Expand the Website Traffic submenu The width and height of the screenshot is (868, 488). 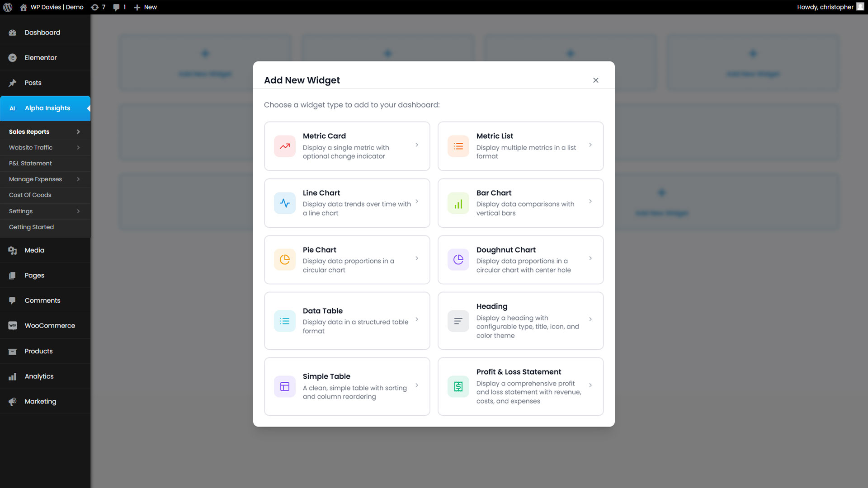[x=78, y=147]
